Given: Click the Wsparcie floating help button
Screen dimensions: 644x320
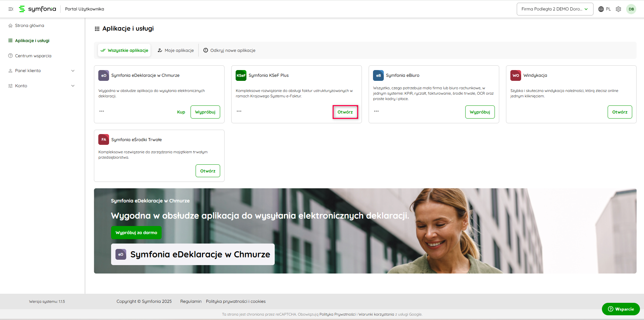Looking at the screenshot, I should pos(620,309).
